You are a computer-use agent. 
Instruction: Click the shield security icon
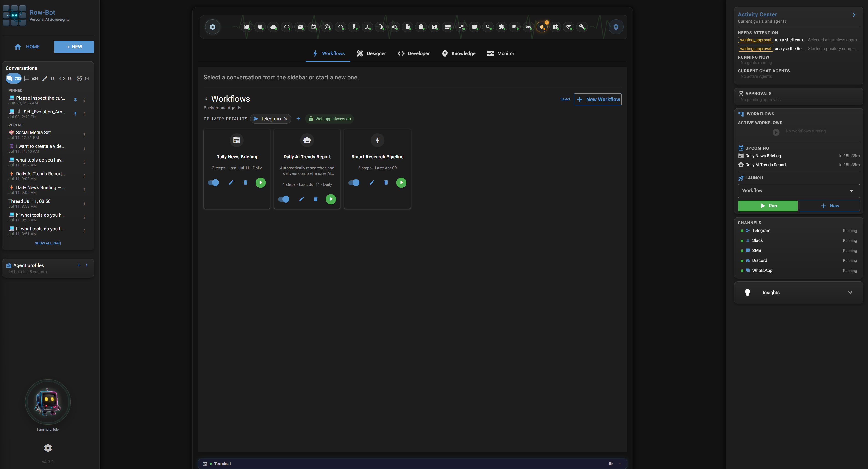(616, 27)
